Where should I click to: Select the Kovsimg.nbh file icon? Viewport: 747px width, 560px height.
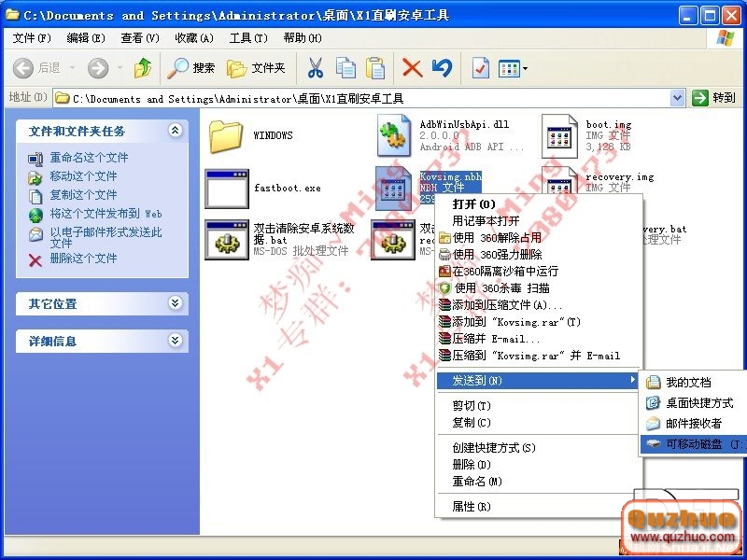coord(393,189)
